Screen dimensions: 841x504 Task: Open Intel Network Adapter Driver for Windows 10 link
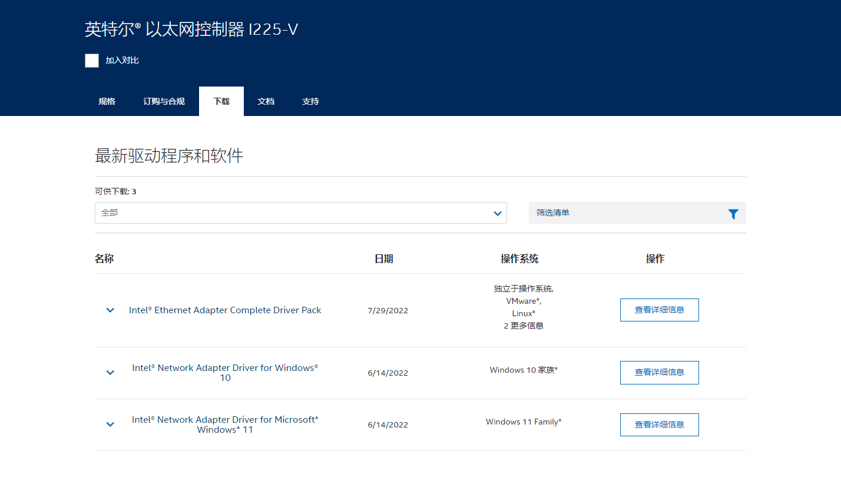tap(225, 373)
